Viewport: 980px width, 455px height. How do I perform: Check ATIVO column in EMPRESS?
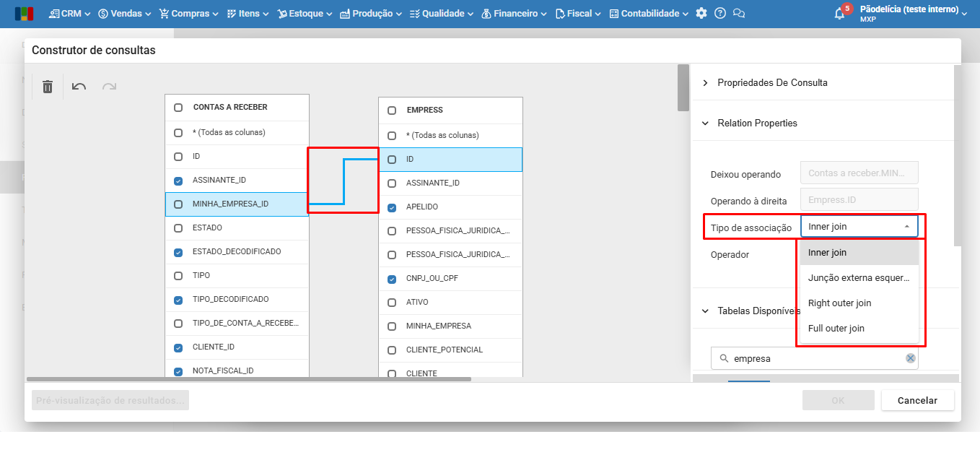(x=392, y=303)
